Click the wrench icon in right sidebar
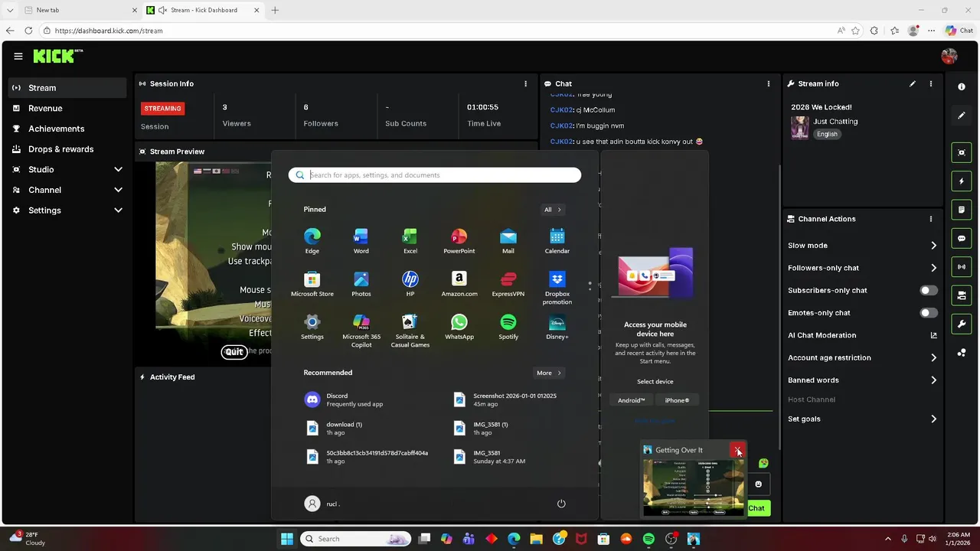Viewport: 980px width, 551px height. pyautogui.click(x=962, y=324)
